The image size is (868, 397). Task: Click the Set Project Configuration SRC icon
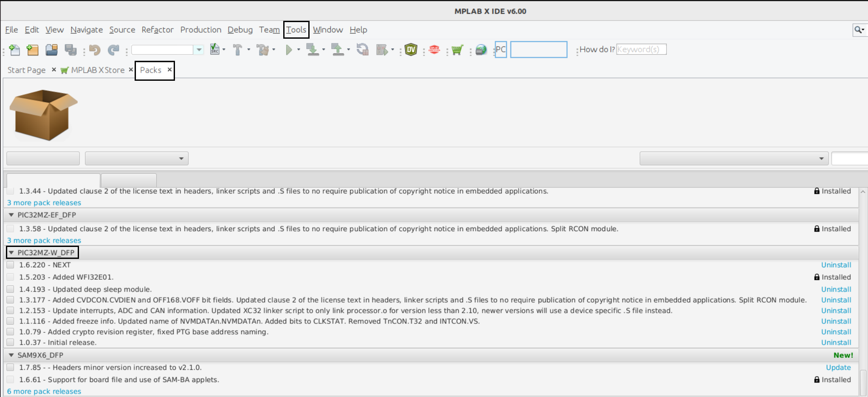[x=215, y=49]
